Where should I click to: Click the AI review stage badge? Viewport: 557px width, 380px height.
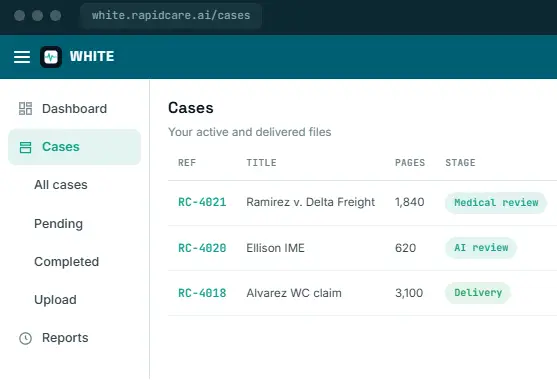coord(481,248)
